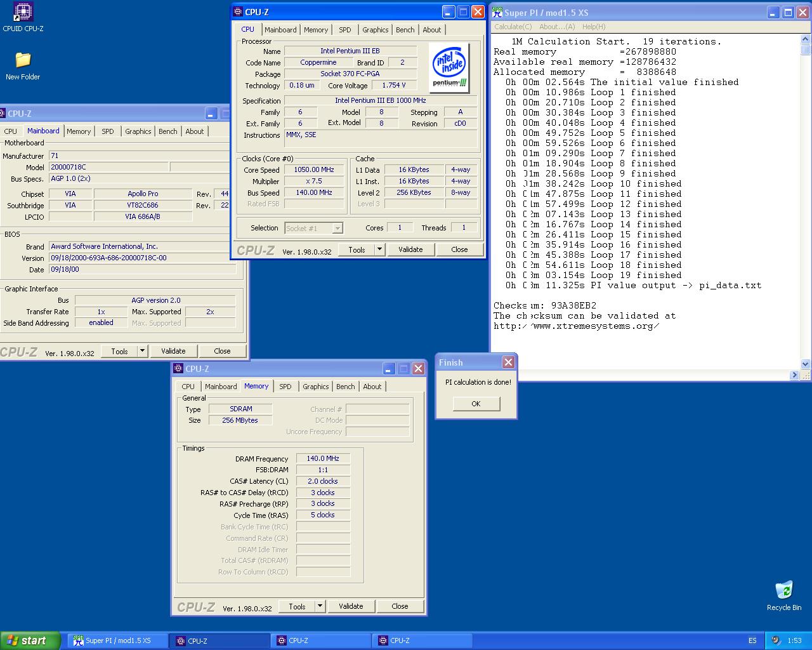Minimize the CPU-Z Memory window
The image size is (812, 650).
(x=389, y=369)
